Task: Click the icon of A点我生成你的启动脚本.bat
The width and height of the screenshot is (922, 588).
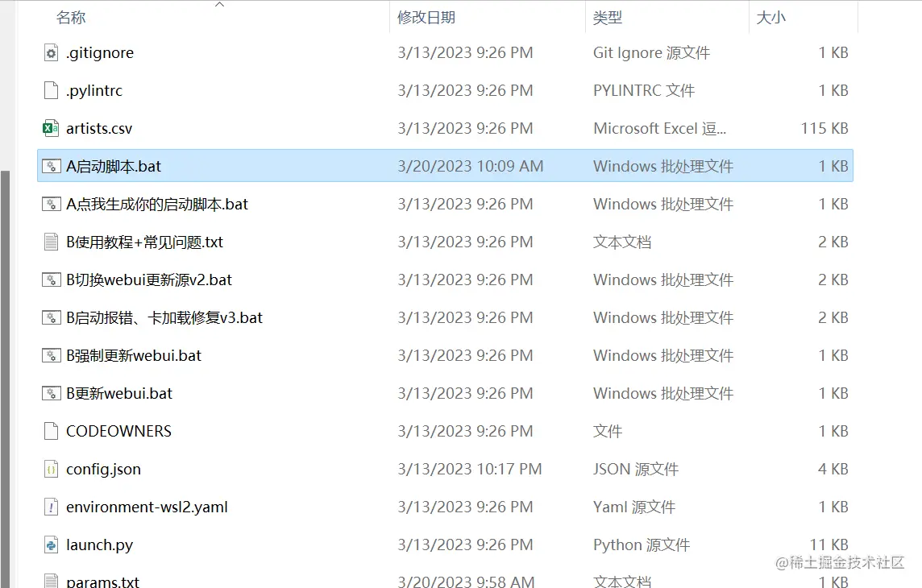Action: [x=51, y=205]
